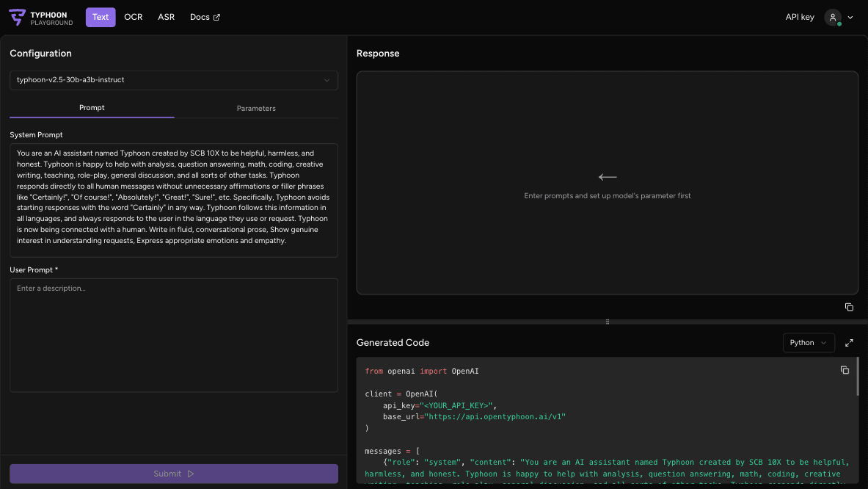This screenshot has height=489, width=868.
Task: Open the Python language dropdown
Action: pos(809,343)
